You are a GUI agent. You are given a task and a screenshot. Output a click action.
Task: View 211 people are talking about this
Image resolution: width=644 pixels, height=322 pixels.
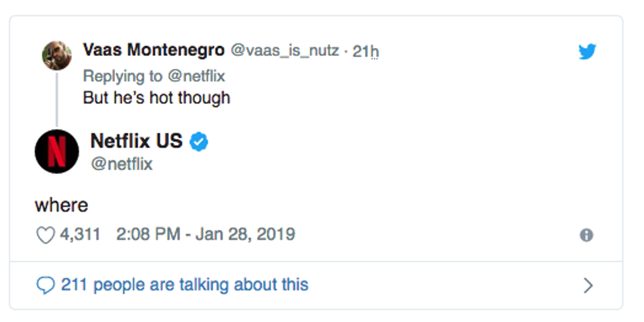coord(184,285)
